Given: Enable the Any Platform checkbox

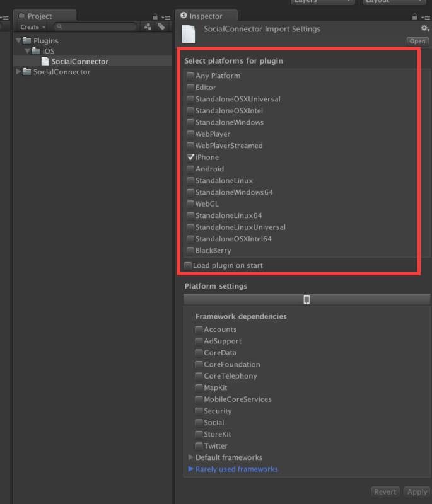Looking at the screenshot, I should (x=190, y=76).
